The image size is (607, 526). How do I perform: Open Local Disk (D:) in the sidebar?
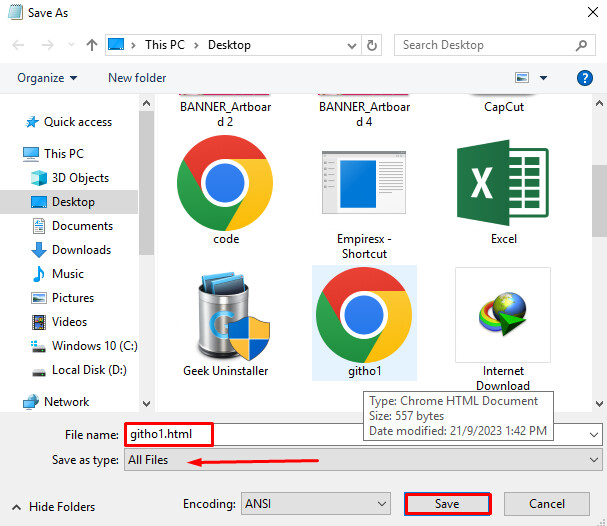pos(87,370)
